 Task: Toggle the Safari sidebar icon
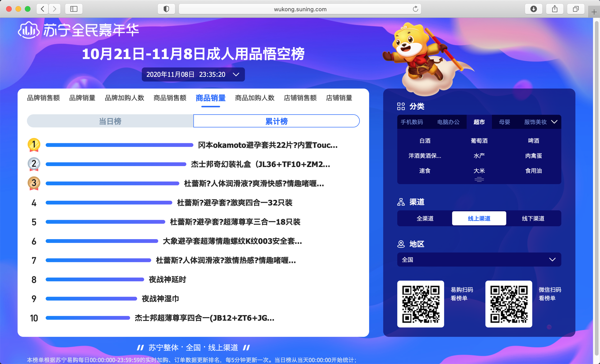point(74,9)
